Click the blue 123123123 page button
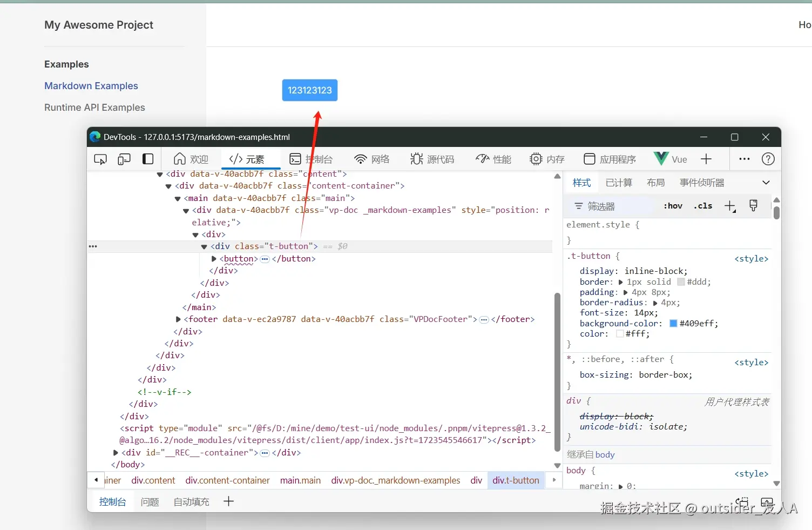The height and width of the screenshot is (530, 812). pyautogui.click(x=310, y=90)
